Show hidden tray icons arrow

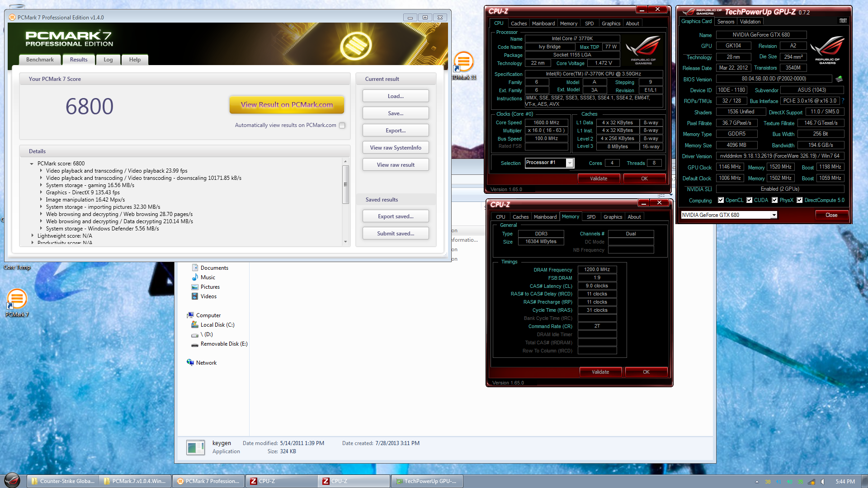(757, 482)
